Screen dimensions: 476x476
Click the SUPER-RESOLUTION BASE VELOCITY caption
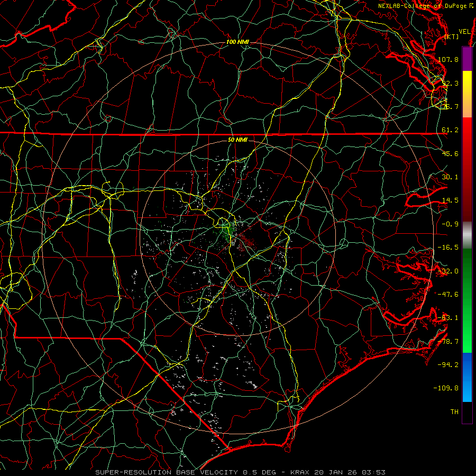[168, 472]
